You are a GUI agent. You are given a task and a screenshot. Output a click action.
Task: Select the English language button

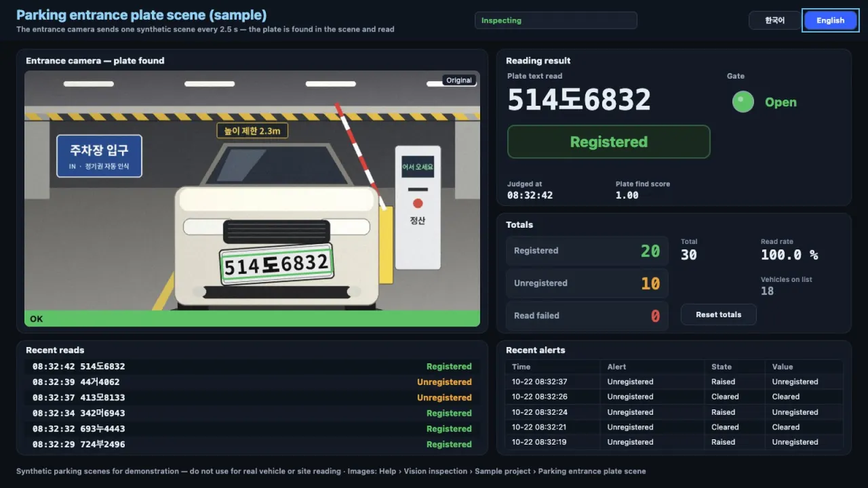[x=830, y=20]
